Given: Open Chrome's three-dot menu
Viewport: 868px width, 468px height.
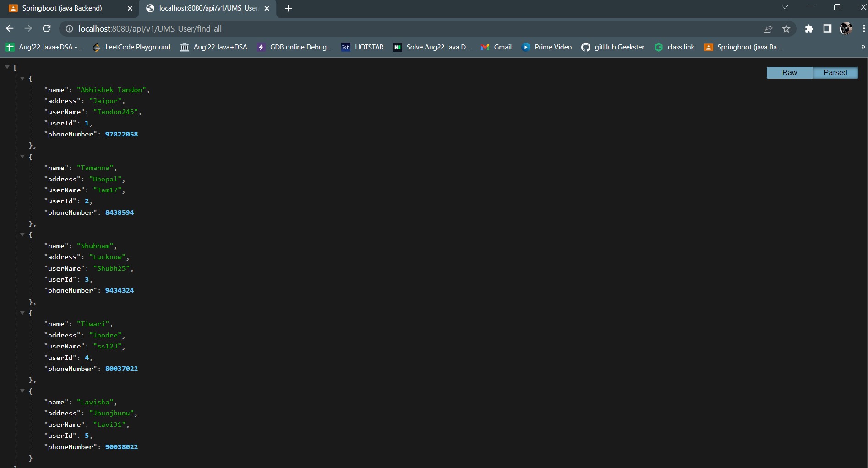Looking at the screenshot, I should click(863, 28).
